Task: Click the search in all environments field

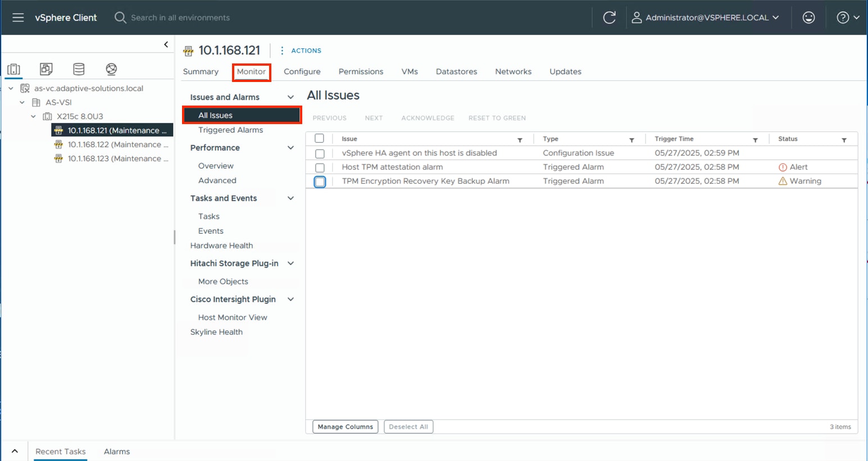Action: click(x=180, y=17)
